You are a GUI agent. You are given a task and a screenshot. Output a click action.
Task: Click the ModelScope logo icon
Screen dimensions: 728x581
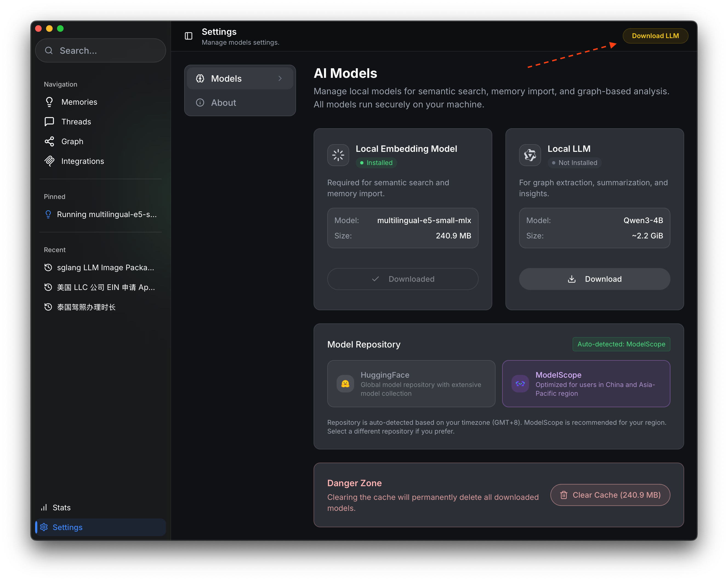(x=520, y=384)
